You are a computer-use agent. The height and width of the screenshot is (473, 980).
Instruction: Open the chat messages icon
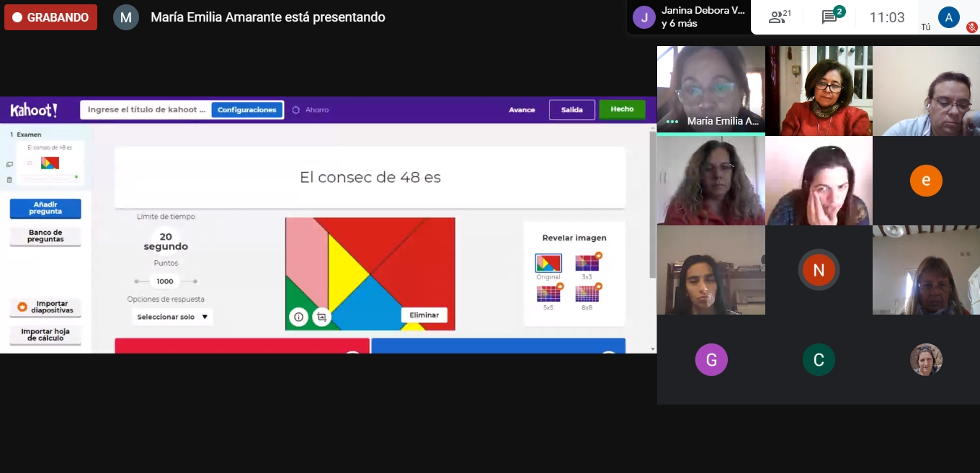pyautogui.click(x=831, y=17)
